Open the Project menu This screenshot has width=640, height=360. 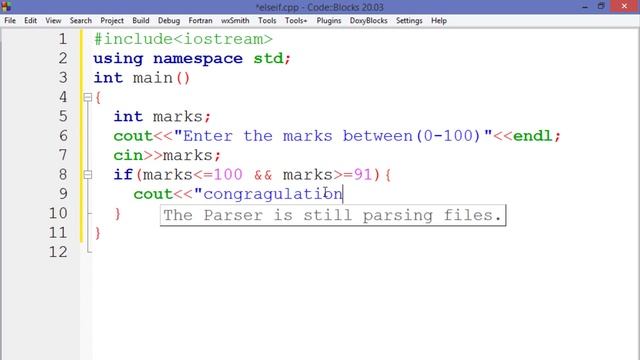point(112,20)
